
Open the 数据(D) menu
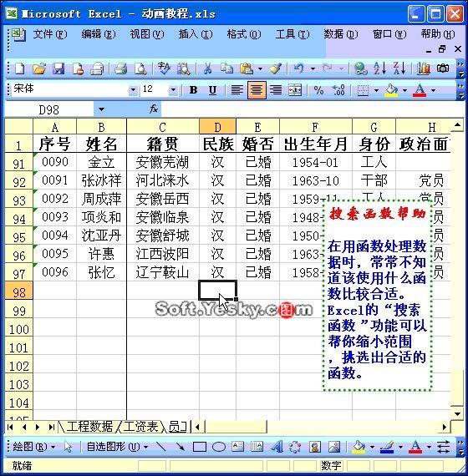coord(341,34)
